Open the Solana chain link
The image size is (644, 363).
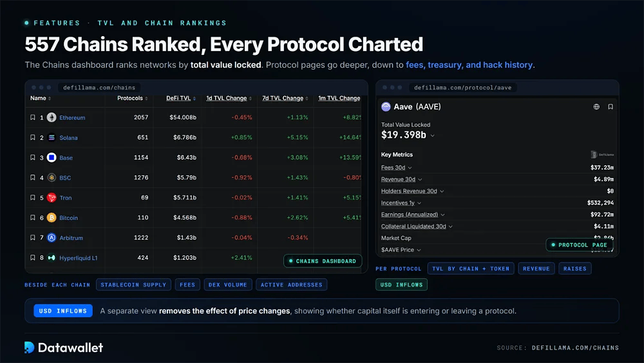(x=69, y=138)
